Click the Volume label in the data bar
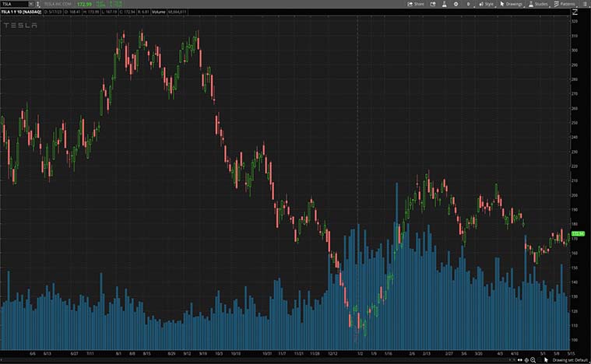 [159, 12]
